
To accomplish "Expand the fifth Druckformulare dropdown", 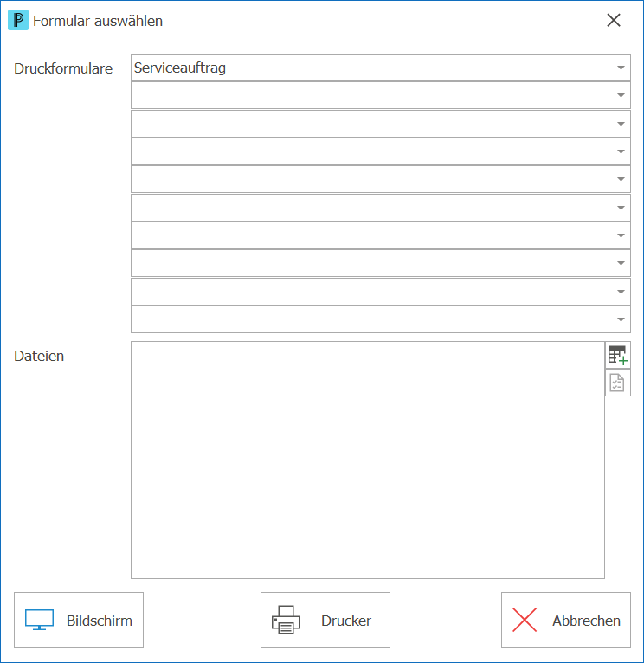I will pos(621,179).
